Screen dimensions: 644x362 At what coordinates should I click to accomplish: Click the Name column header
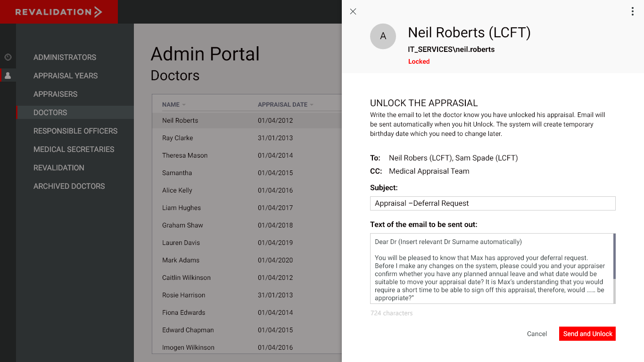point(171,105)
